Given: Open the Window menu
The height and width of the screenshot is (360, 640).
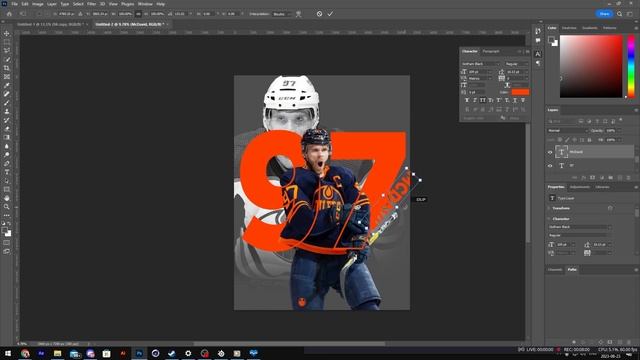Looking at the screenshot, I should 145,4.
